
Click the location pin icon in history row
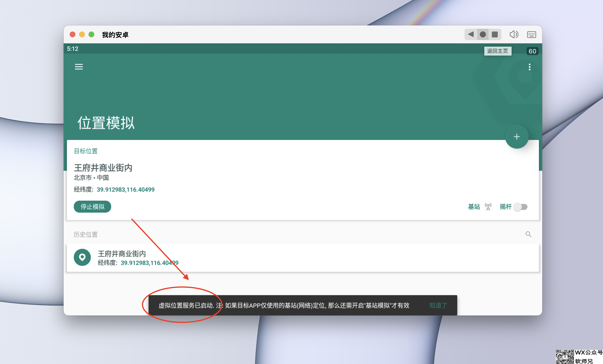[x=82, y=257]
